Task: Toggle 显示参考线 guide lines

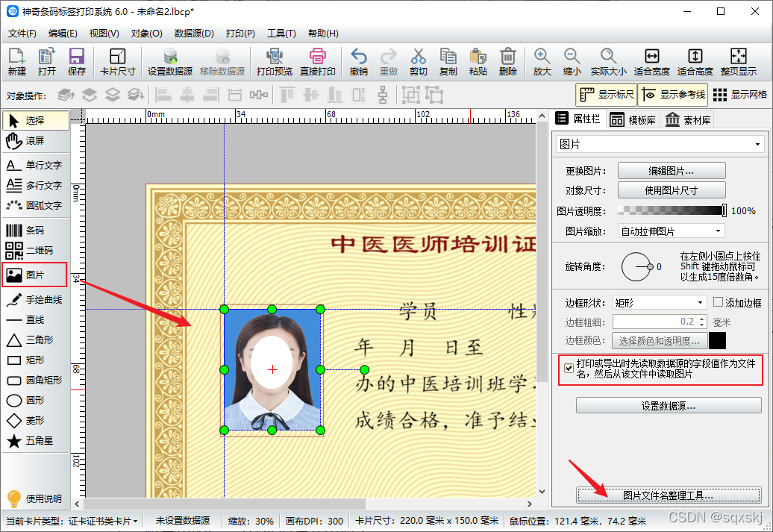Action: tap(673, 95)
